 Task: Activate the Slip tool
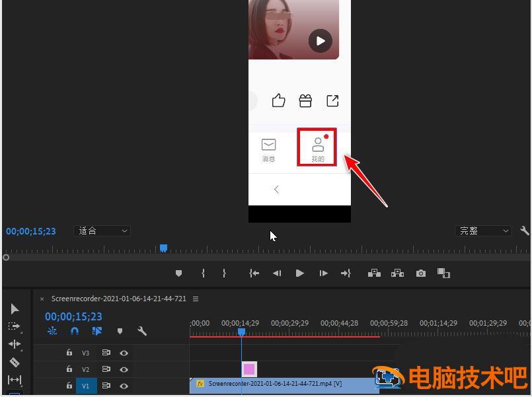coord(15,380)
